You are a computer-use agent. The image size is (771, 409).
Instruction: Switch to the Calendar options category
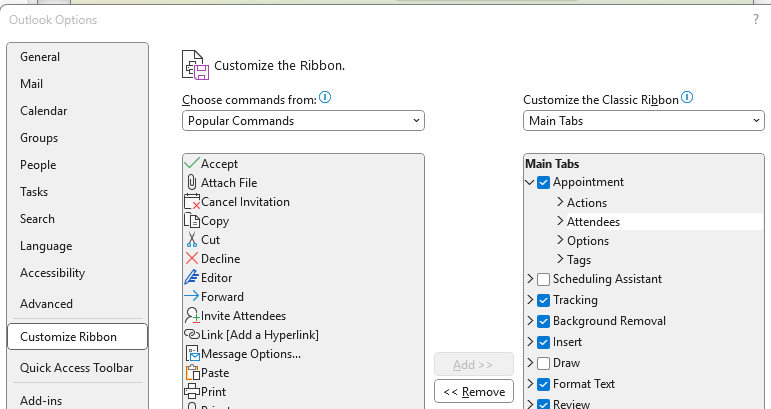pos(44,111)
